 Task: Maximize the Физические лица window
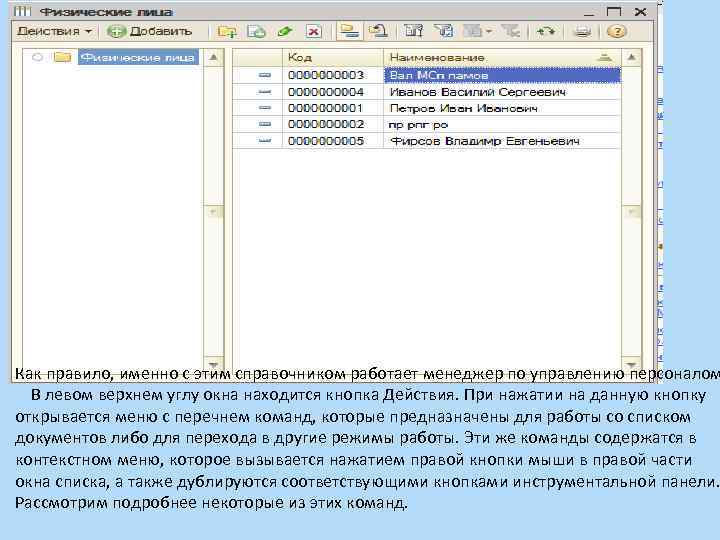614,11
